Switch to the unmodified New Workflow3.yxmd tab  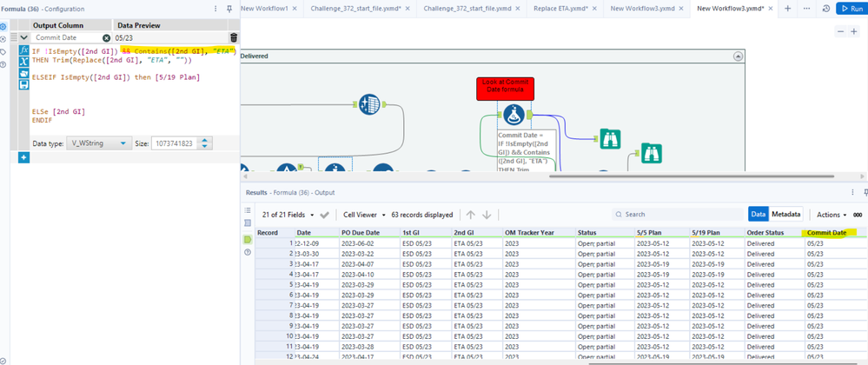642,9
